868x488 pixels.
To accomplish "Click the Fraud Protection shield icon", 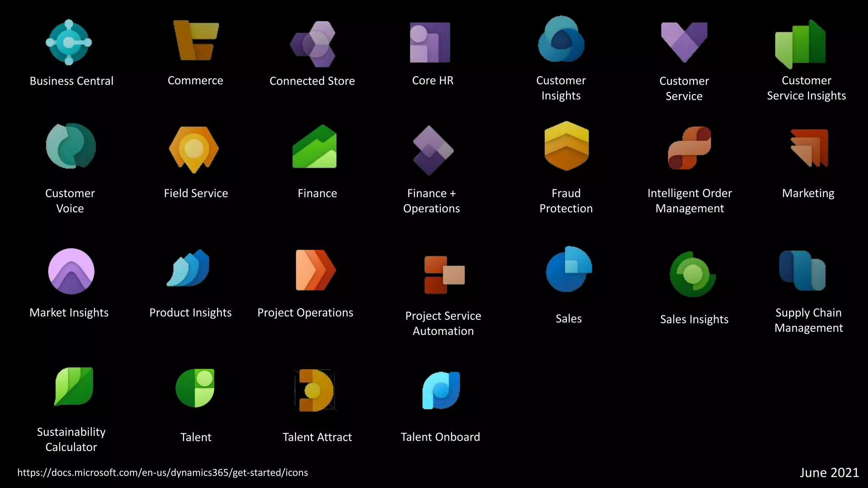I will pos(566,146).
